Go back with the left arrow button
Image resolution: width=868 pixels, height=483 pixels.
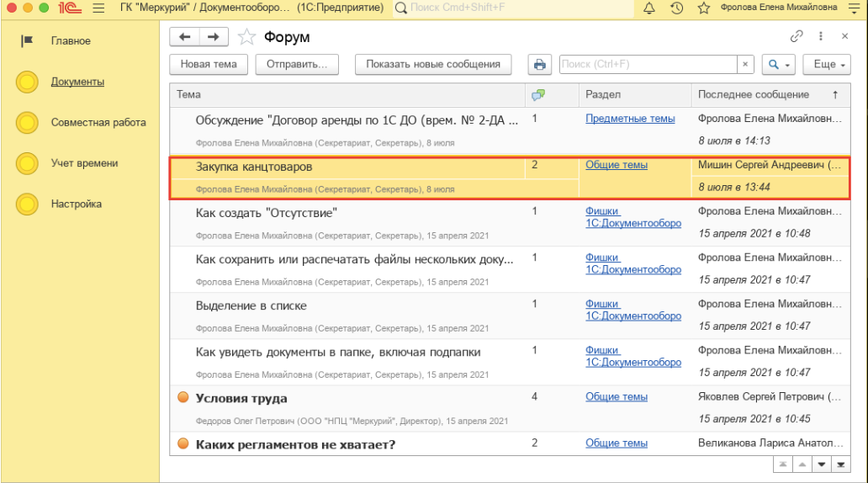pos(185,37)
